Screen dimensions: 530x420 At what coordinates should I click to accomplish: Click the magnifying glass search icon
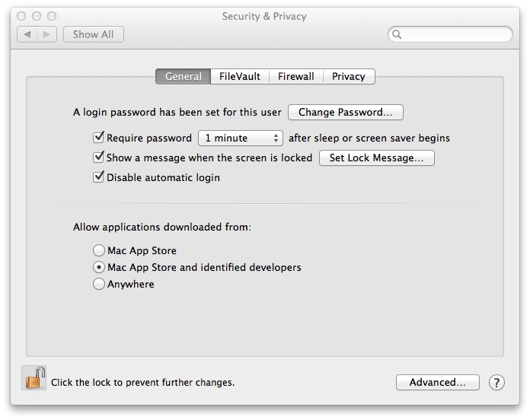point(397,34)
